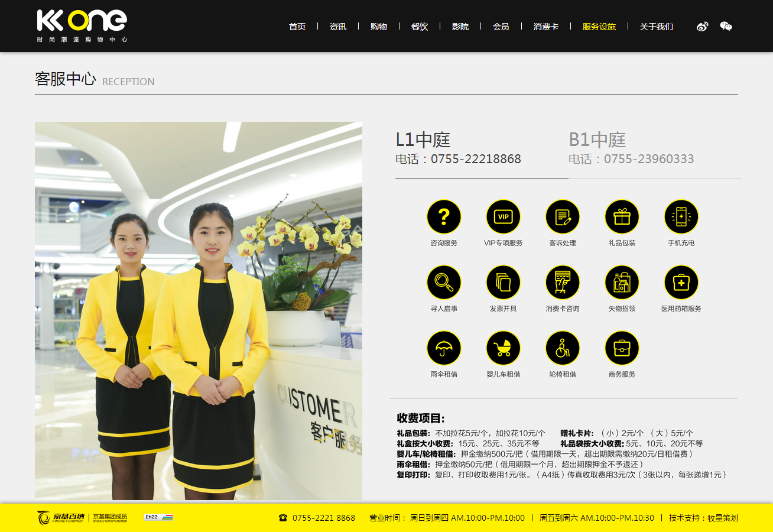Switch to the 餐饮 navigation menu item
Image resolution: width=773 pixels, height=532 pixels.
(420, 26)
